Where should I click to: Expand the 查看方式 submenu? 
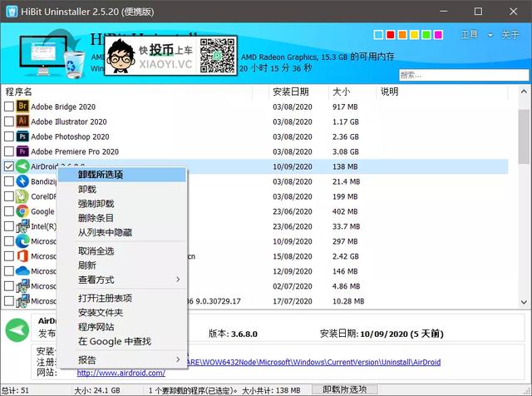178,280
